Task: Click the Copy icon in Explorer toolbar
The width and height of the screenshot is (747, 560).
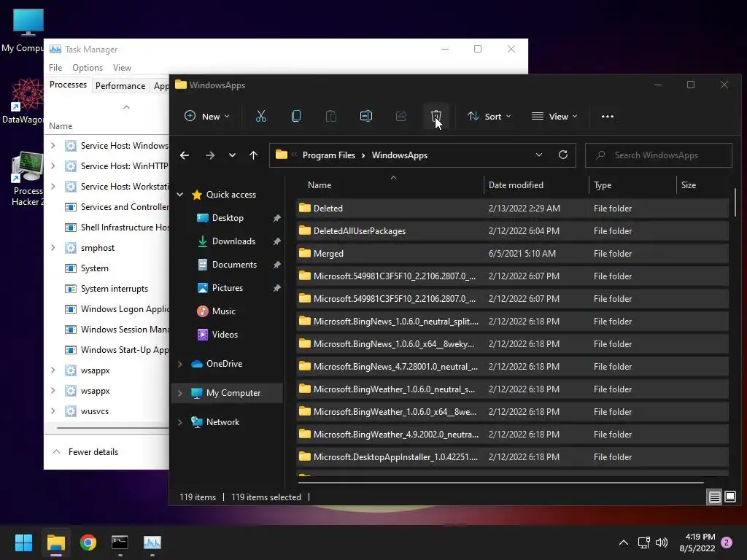Action: pyautogui.click(x=296, y=116)
